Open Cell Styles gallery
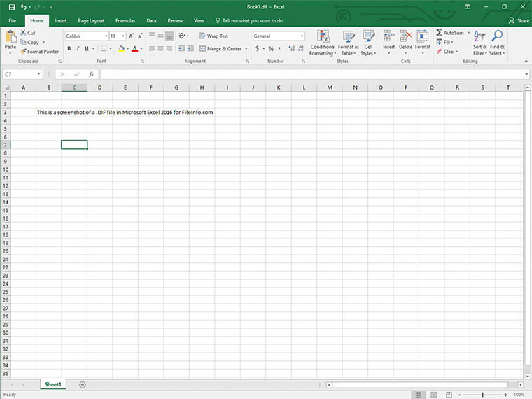 coord(368,43)
